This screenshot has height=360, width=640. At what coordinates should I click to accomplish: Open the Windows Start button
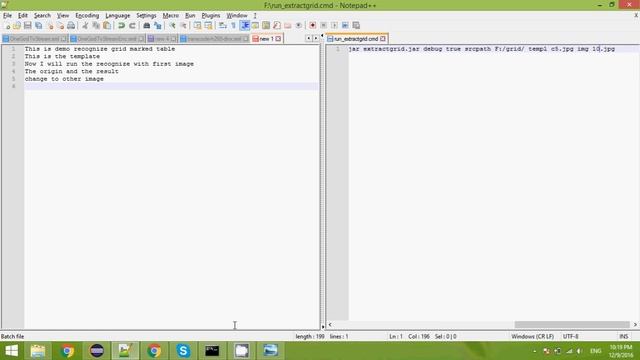[11, 351]
